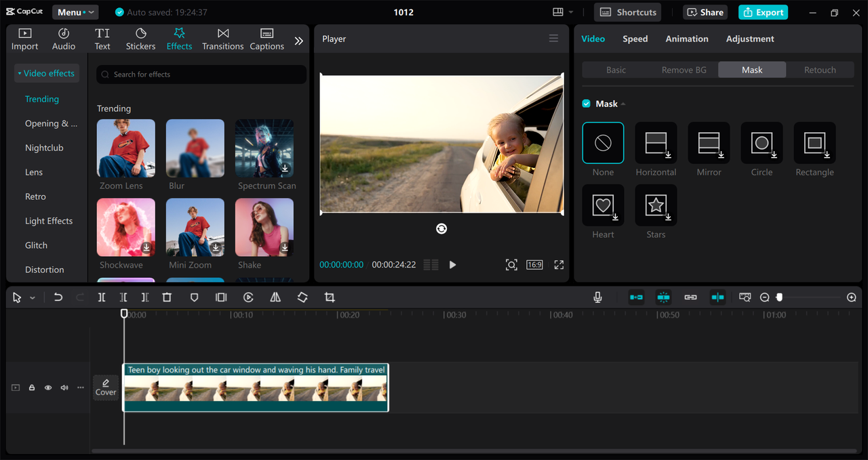Click the Reverse playback icon in timeline toolbar
The width and height of the screenshot is (868, 460).
(248, 297)
